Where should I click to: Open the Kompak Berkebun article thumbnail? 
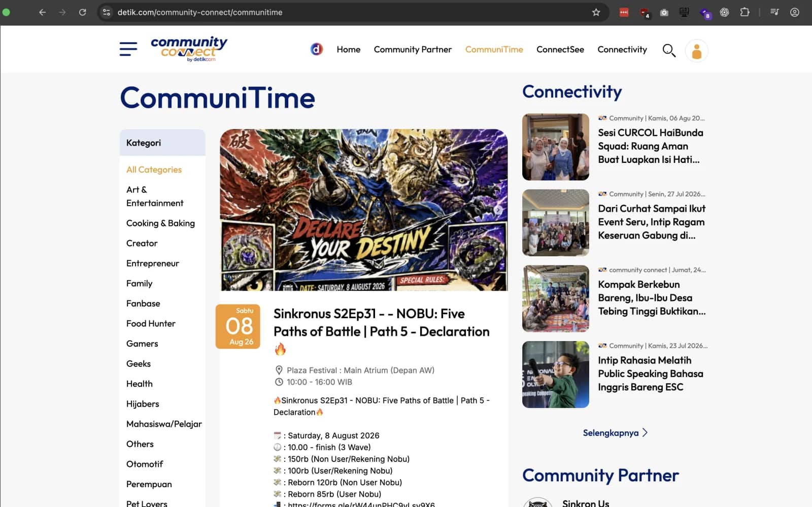(x=556, y=298)
